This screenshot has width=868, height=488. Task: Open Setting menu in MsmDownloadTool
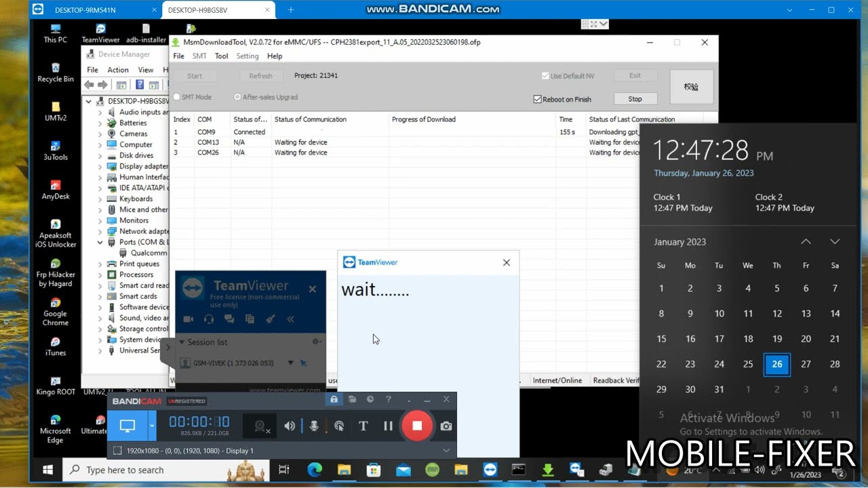point(248,56)
